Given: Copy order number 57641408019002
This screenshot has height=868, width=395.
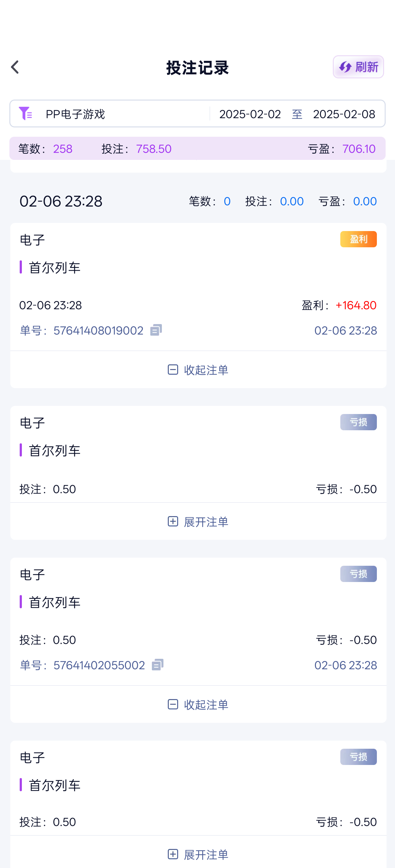Looking at the screenshot, I should coord(156,330).
